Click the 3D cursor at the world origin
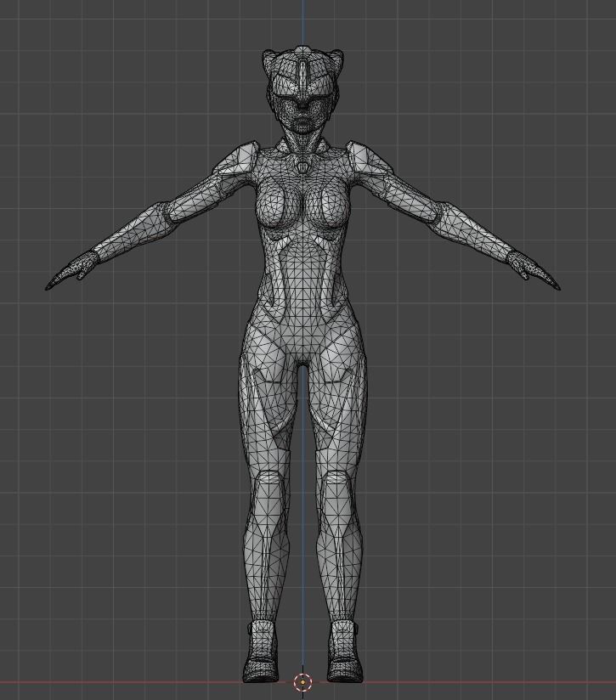The image size is (616, 700). point(303,681)
